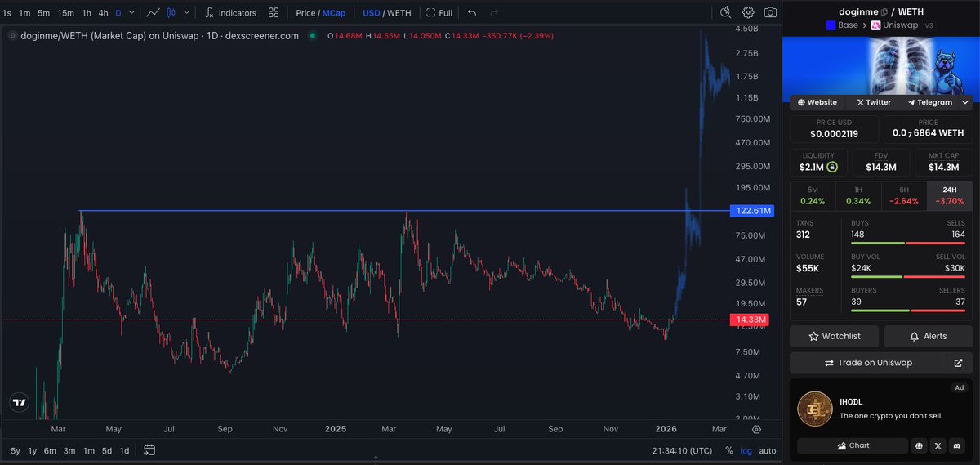This screenshot has width=980, height=465.
Task: Toggle log scale
Action: pyautogui.click(x=746, y=450)
